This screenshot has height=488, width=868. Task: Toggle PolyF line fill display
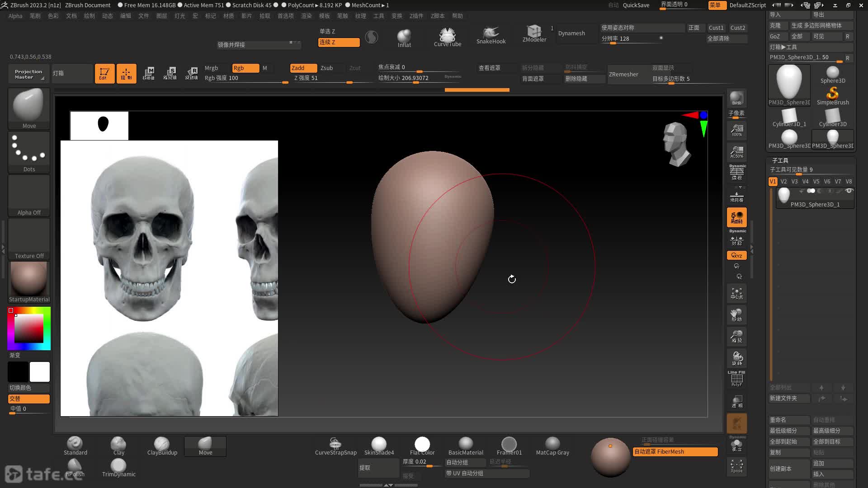click(x=736, y=379)
